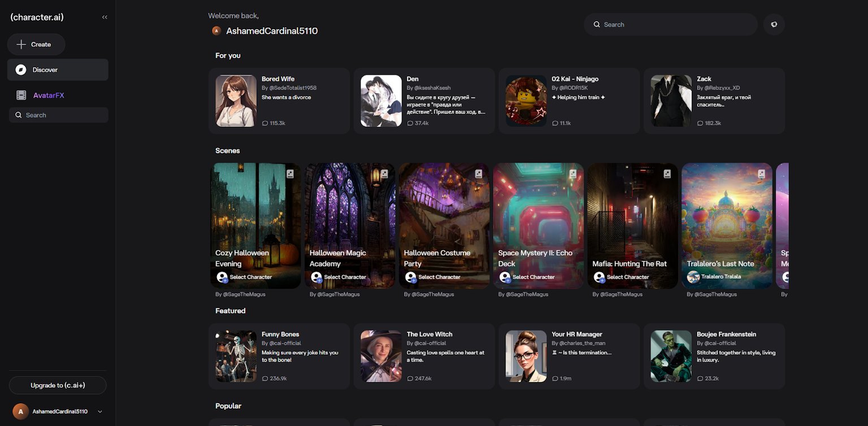Open the (character.ai) logo home link

(x=37, y=18)
